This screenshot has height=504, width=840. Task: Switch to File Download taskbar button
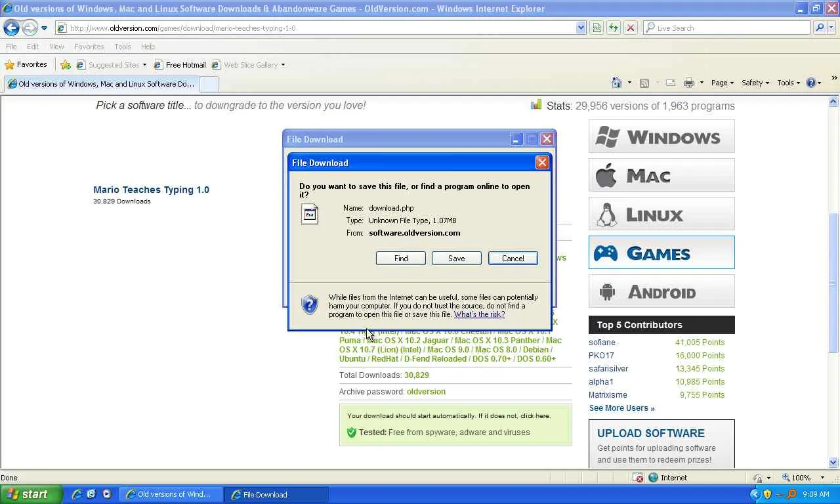coord(276,495)
